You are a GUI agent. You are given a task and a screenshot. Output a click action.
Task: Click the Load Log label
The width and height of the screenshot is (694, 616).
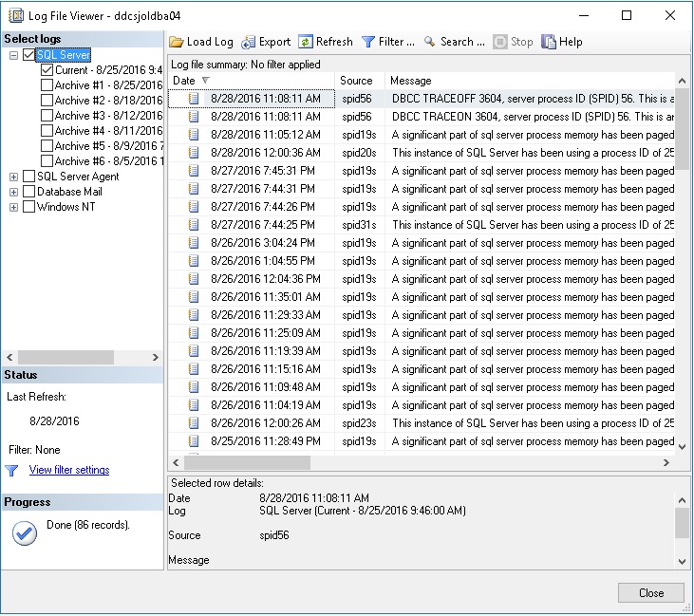point(210,42)
